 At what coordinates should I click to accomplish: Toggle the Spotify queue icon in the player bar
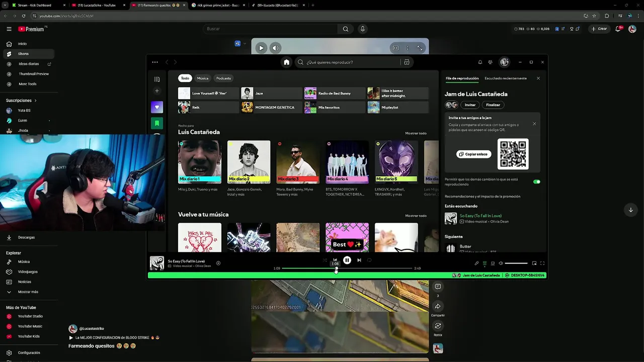(485, 263)
